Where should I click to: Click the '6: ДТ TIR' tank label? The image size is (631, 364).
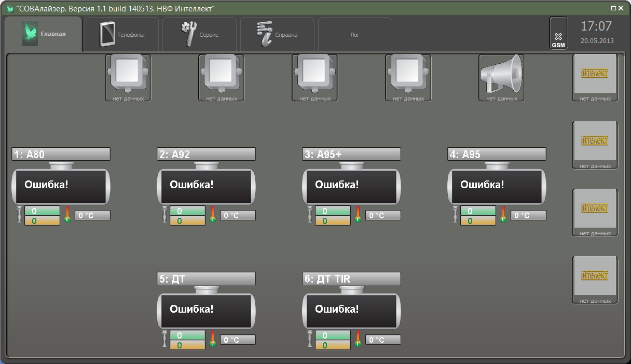pyautogui.click(x=352, y=278)
